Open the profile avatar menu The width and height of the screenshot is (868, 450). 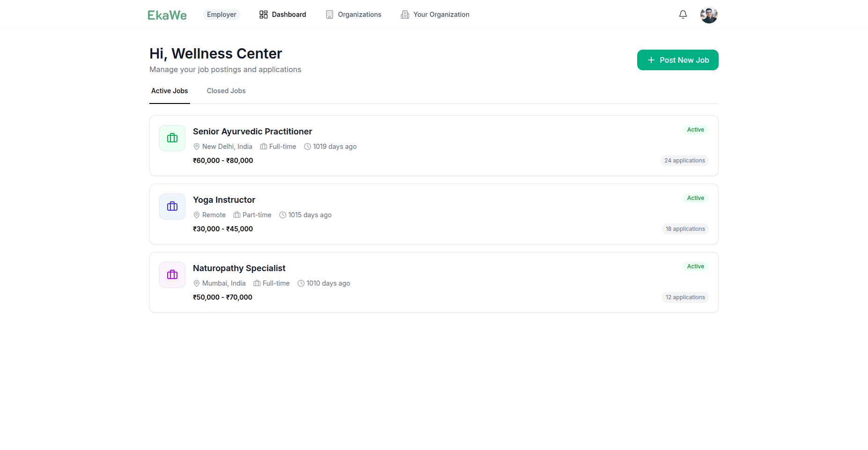point(709,15)
